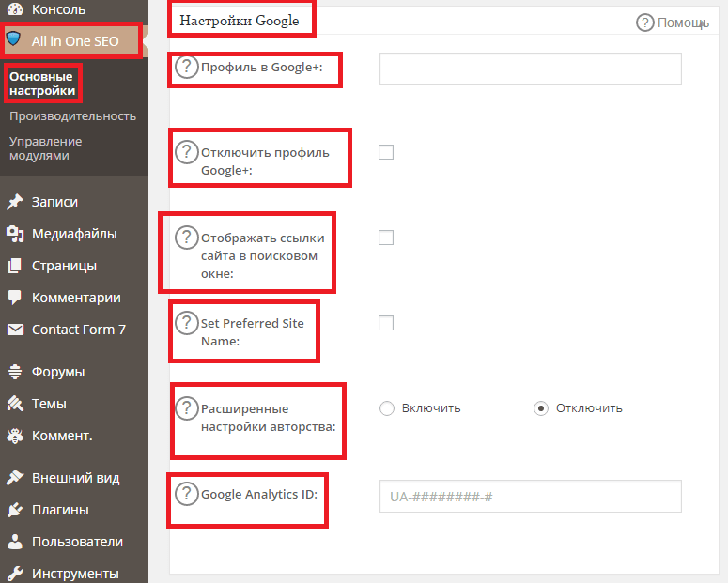Image resolution: width=728 pixels, height=583 pixels.
Task: Go to the Комментарии menu
Action: click(x=74, y=298)
